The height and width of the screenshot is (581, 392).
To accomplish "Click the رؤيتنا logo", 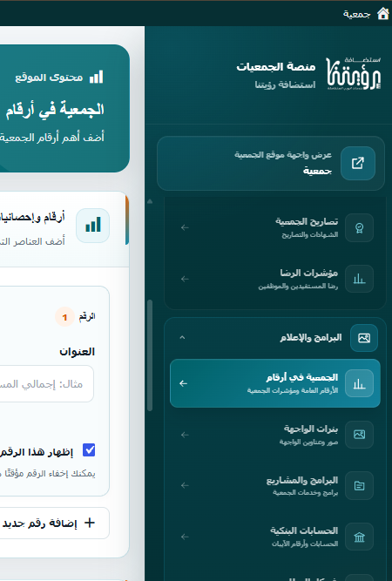I will pos(354,74).
